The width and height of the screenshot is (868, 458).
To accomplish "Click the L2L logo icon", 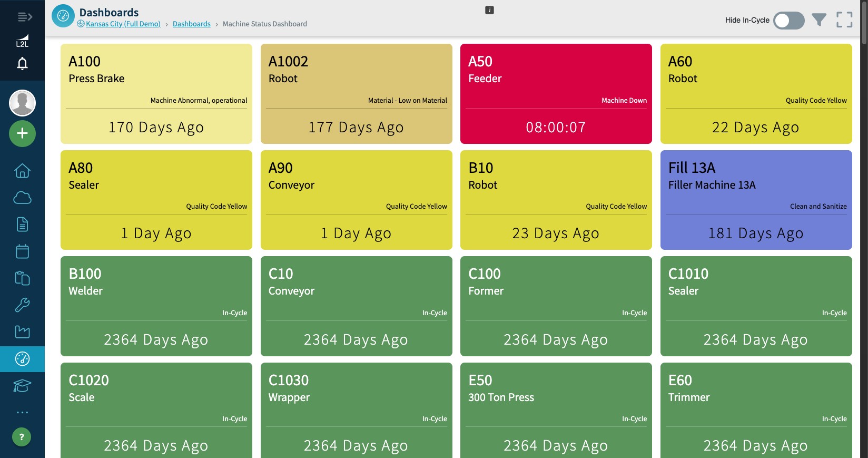I will pyautogui.click(x=22, y=41).
